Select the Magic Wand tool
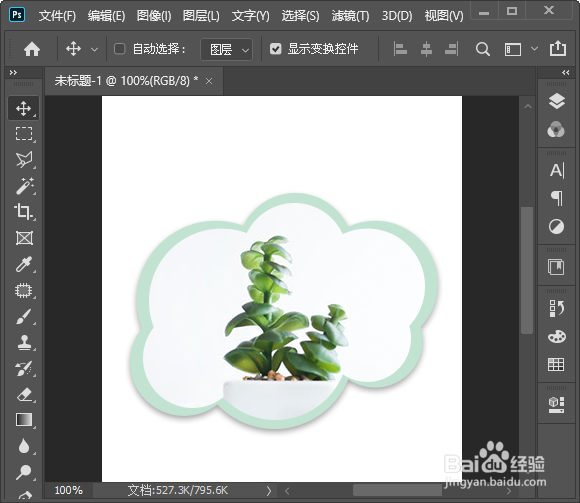This screenshot has height=503, width=580. point(24,186)
